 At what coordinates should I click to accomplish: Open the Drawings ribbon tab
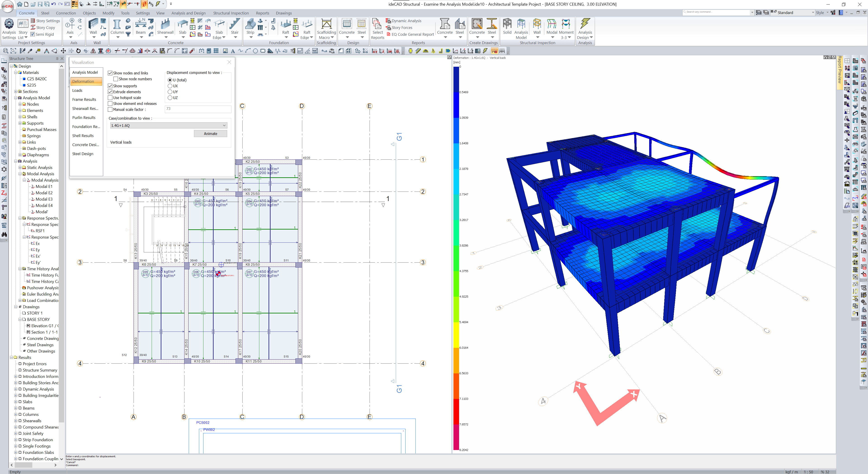pos(284,13)
